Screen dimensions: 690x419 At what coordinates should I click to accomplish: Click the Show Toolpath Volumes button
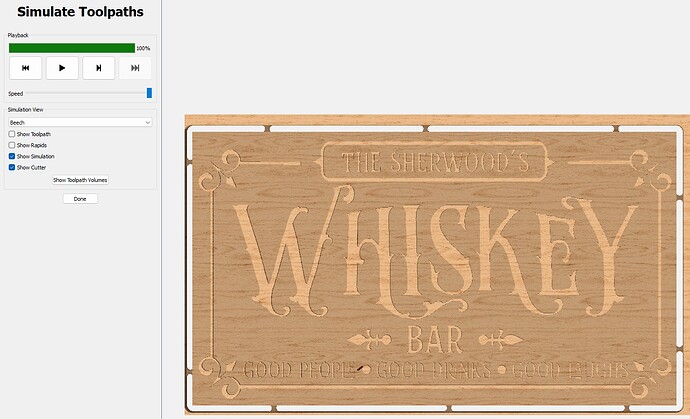[x=80, y=180]
